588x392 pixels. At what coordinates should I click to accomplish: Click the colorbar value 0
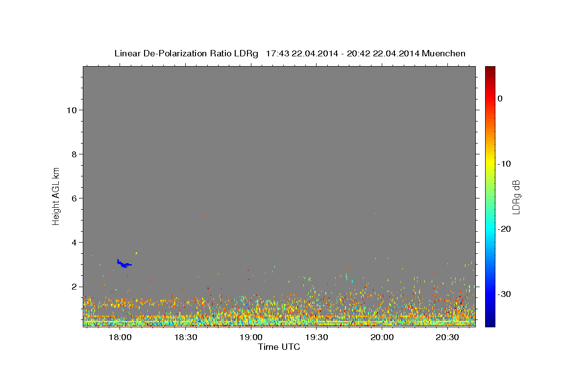pyautogui.click(x=500, y=98)
